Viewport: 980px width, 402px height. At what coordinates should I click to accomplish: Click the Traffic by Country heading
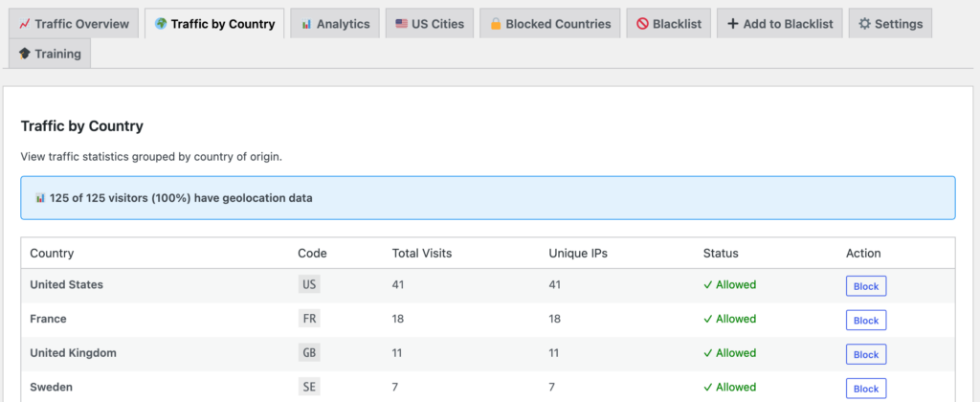(x=82, y=126)
